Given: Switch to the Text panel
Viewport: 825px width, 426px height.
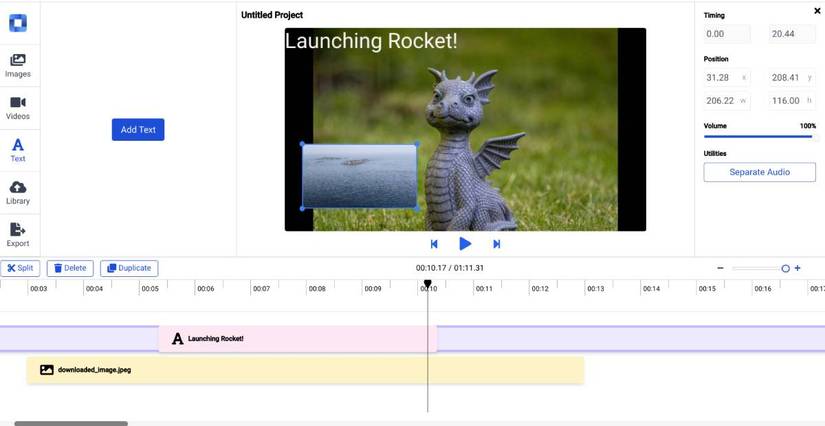Looking at the screenshot, I should tap(18, 150).
